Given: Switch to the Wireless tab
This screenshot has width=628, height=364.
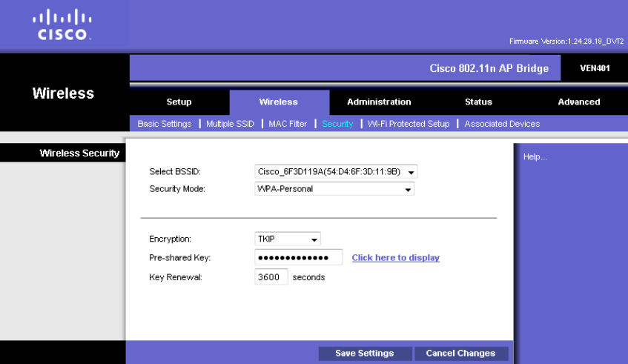Looking at the screenshot, I should tap(279, 102).
